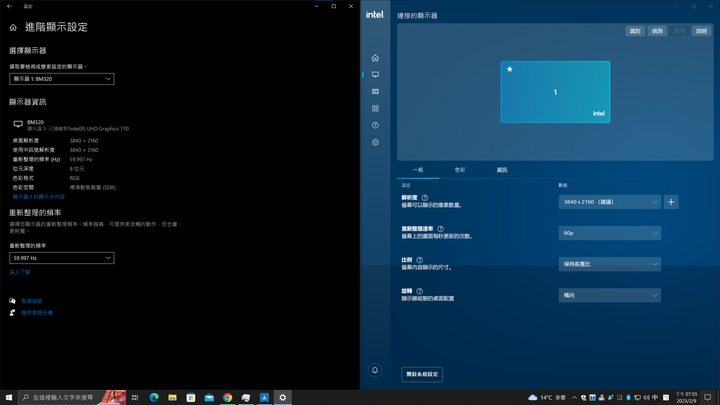Open the notifications bell in Intel app
720x405 pixels.
coord(375,370)
